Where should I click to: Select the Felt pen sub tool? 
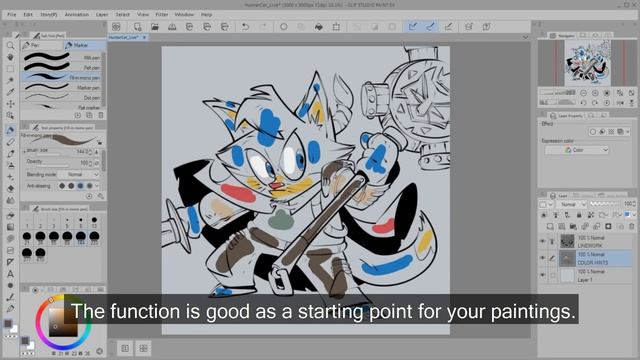tap(62, 67)
